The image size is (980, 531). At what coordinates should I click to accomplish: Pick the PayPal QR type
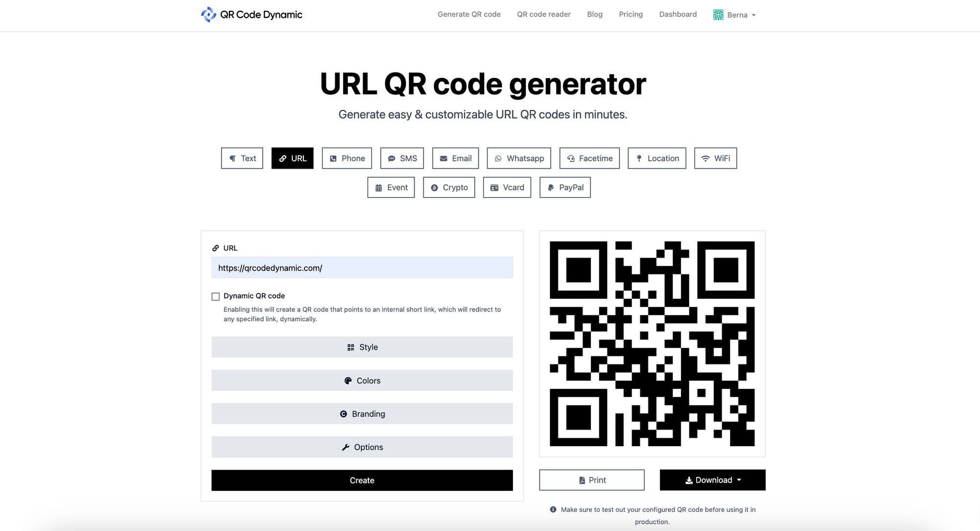click(x=565, y=187)
